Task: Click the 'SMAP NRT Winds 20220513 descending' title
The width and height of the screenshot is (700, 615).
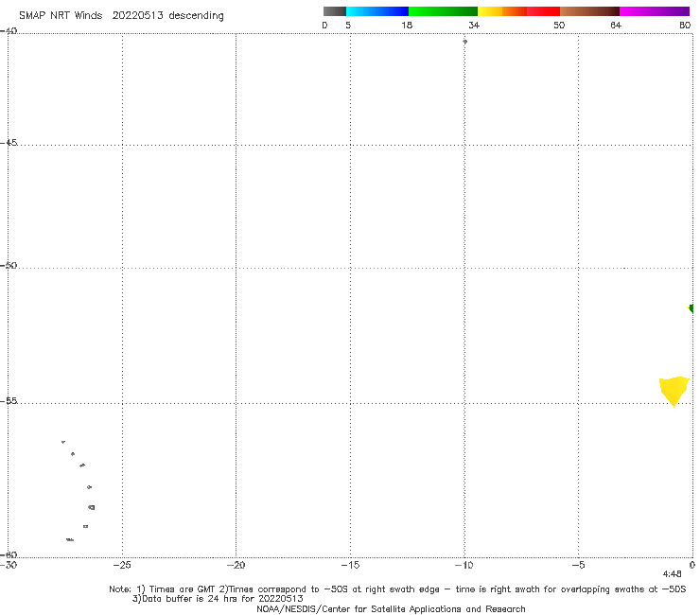Action: [x=121, y=16]
